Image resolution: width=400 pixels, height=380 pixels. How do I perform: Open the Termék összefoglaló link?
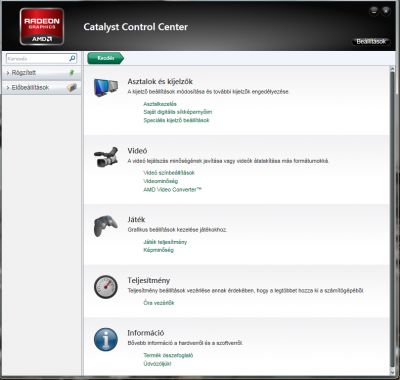coord(168,355)
